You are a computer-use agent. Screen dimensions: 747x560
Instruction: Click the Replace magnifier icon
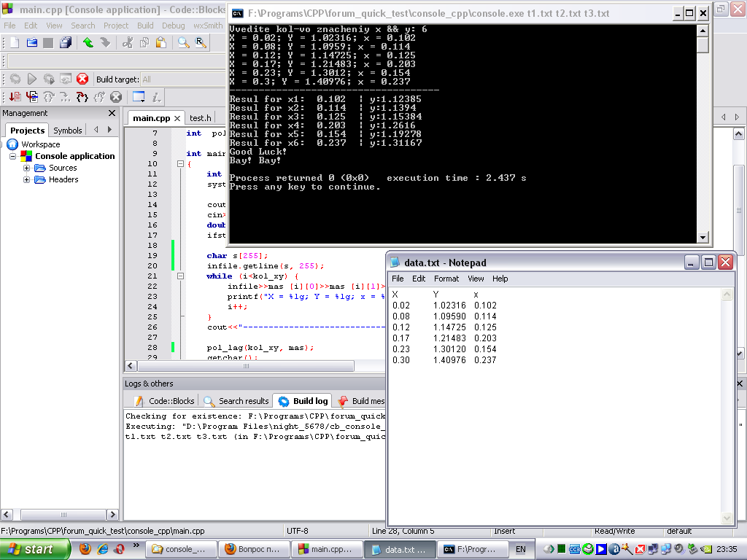coord(200,43)
